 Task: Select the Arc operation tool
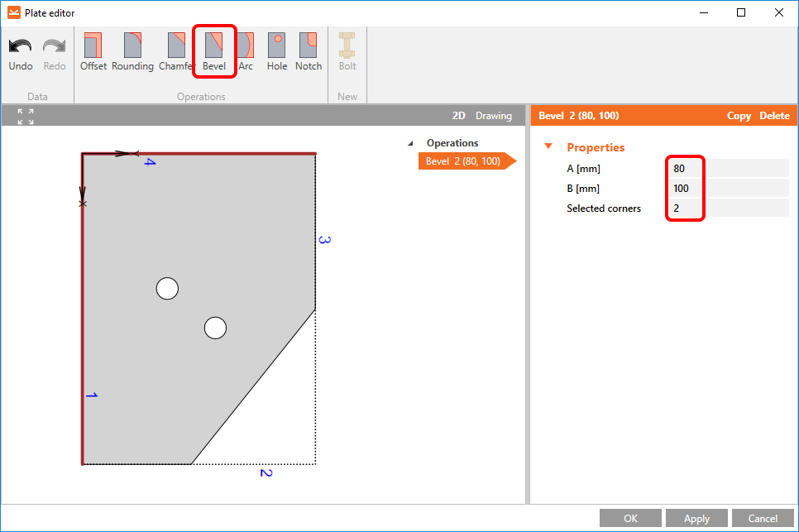[x=246, y=51]
